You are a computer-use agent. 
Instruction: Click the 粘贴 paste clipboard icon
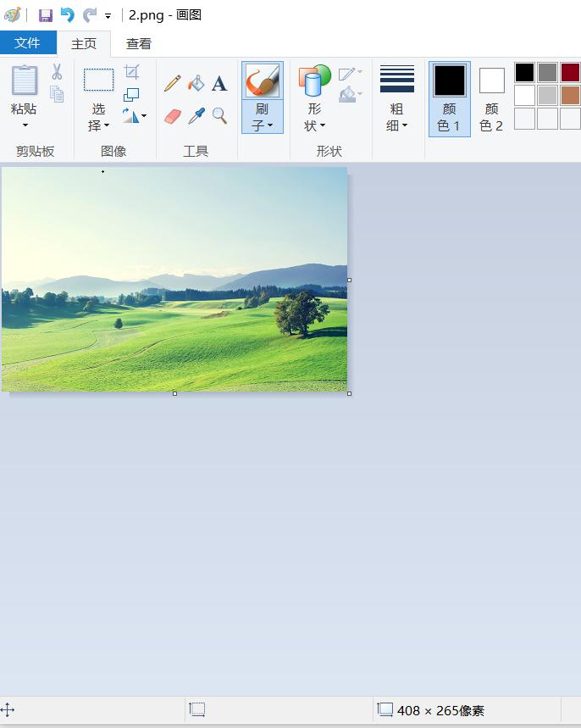point(24,81)
